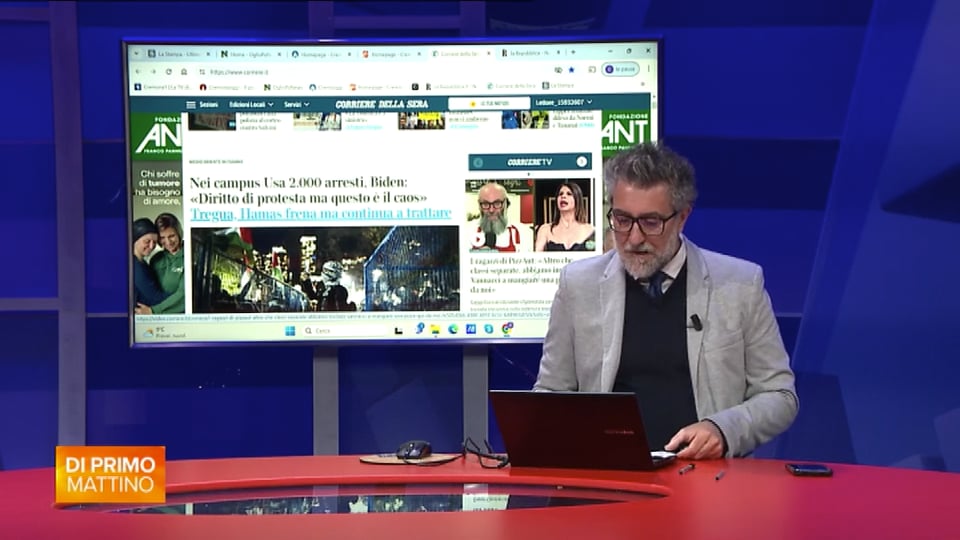This screenshot has width=960, height=540.
Task: Click next arrow in Corriere TV header
Action: (581, 162)
